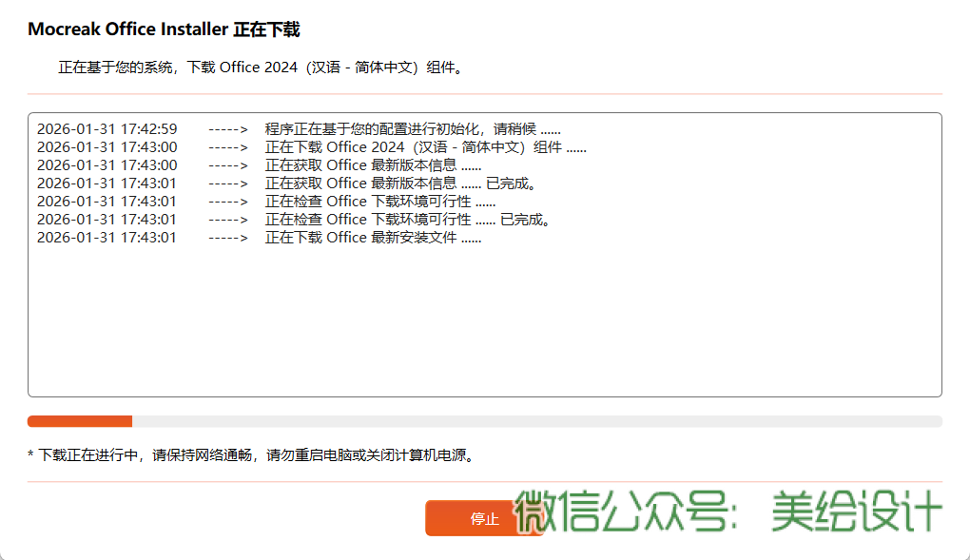
Task: Click the notice '下载正在进行中，请保持网络通畅'
Action: point(251,455)
